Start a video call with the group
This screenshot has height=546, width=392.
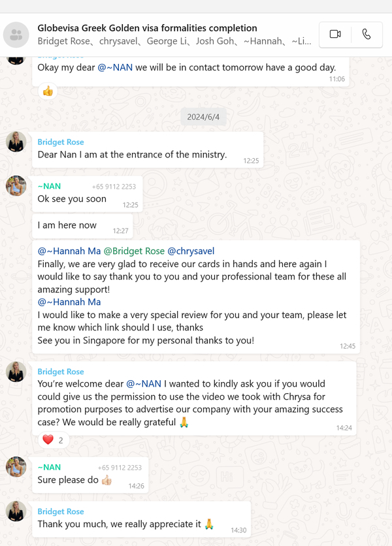point(335,34)
